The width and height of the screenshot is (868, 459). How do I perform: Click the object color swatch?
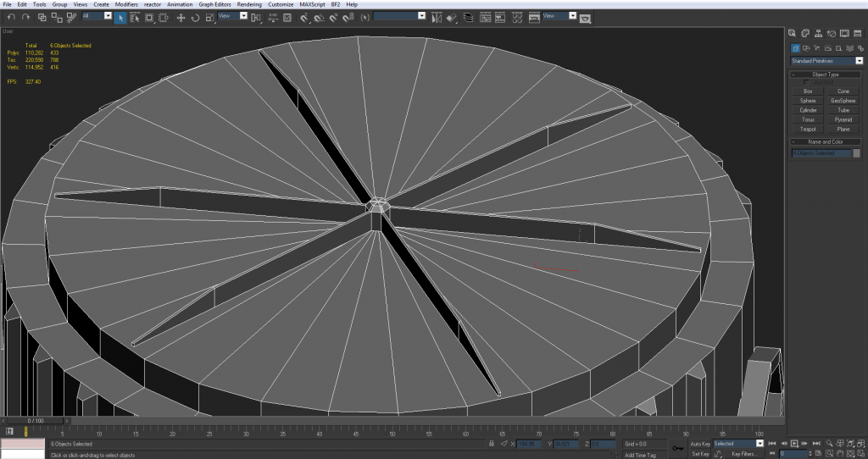[858, 153]
